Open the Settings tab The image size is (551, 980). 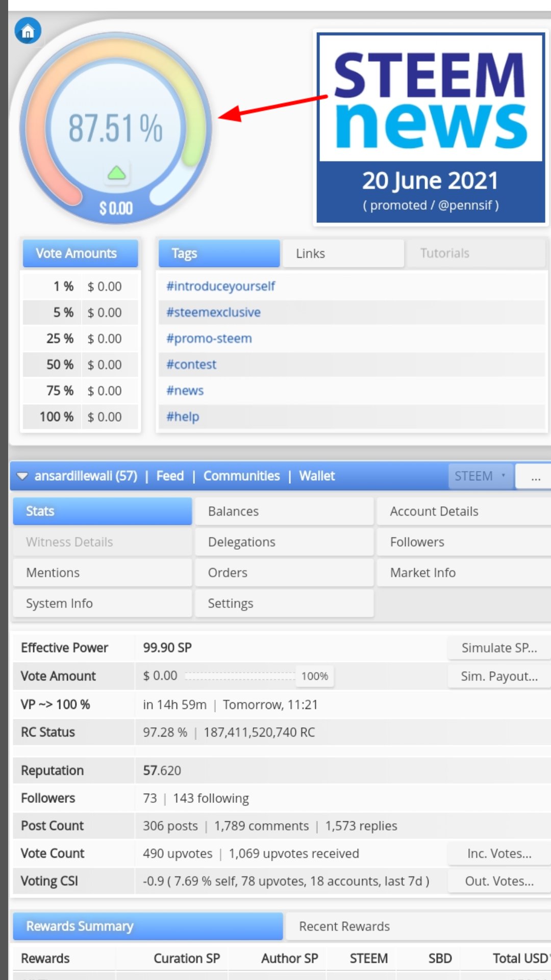click(x=284, y=603)
